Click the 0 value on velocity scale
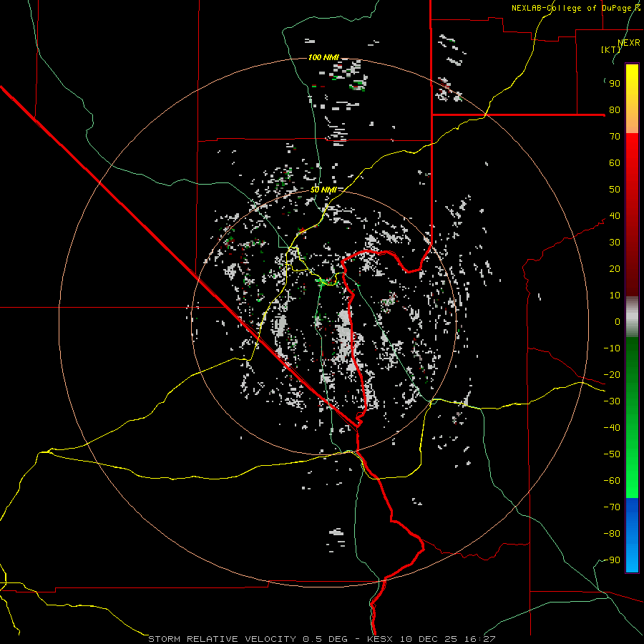644x644 pixels. coord(618,321)
